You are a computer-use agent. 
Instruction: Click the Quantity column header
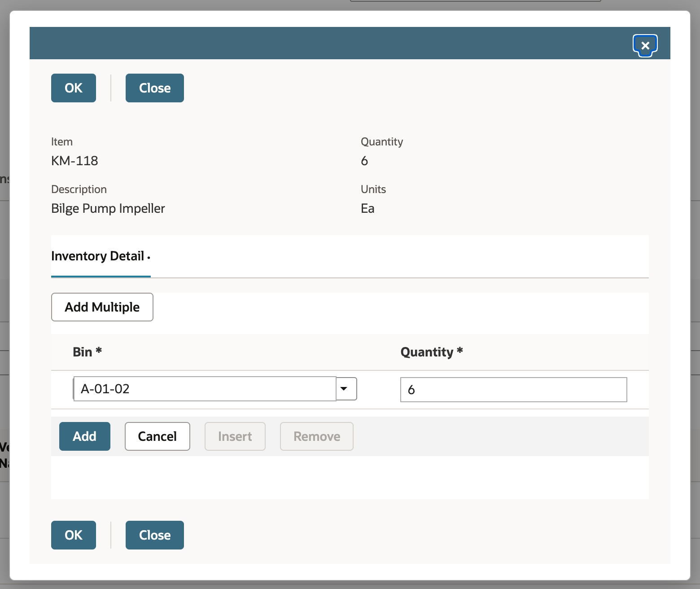(432, 352)
